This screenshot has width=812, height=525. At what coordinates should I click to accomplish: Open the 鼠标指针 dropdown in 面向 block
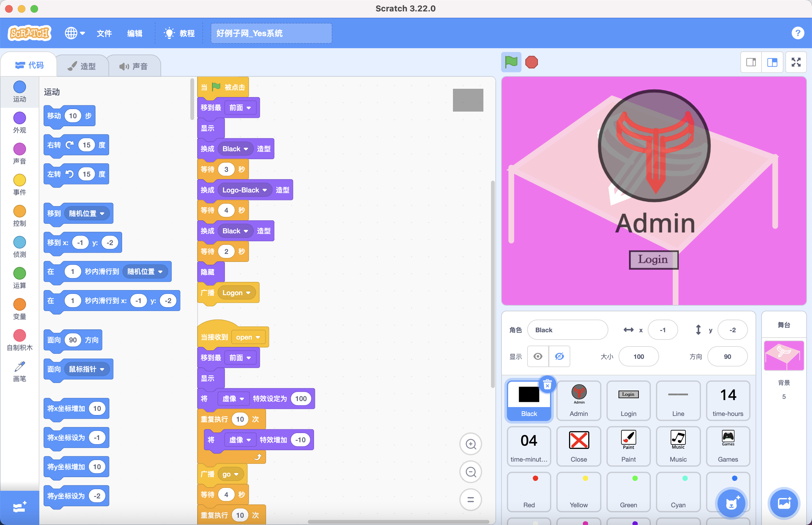point(86,369)
